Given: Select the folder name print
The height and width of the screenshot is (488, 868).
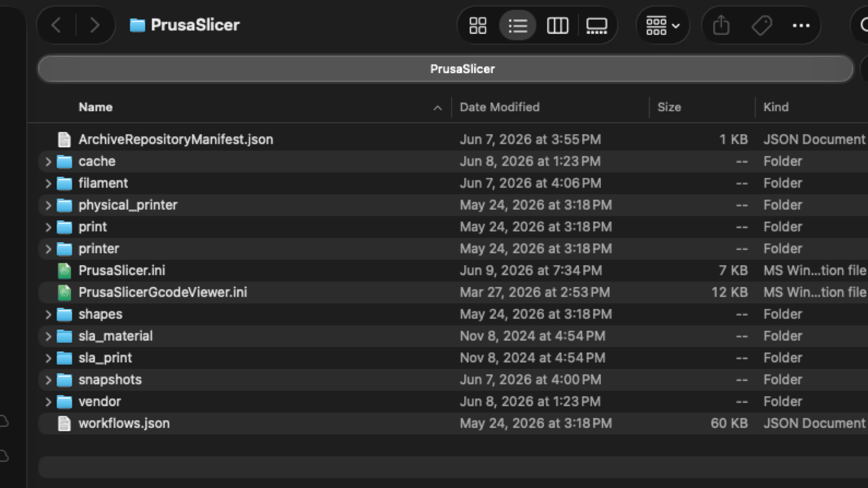Looking at the screenshot, I should pos(93,227).
